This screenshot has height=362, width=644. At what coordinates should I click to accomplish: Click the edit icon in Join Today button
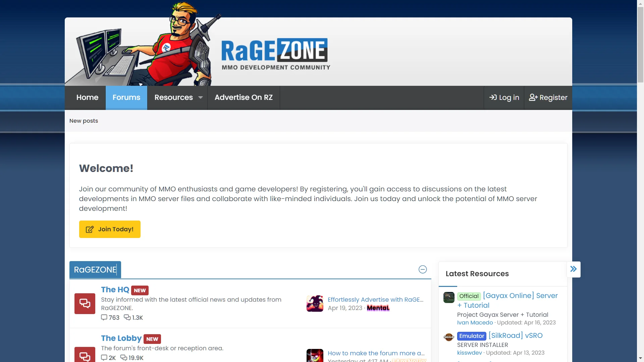point(90,229)
